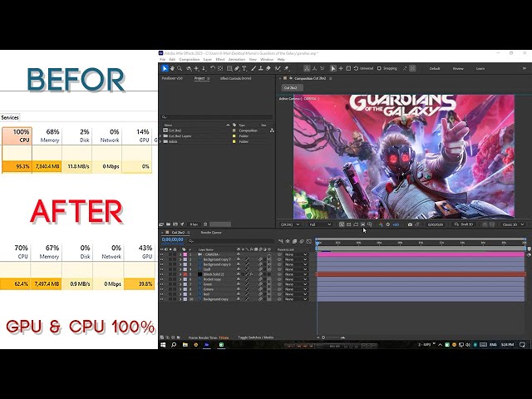Select the Roto Brush tool

tap(278, 68)
